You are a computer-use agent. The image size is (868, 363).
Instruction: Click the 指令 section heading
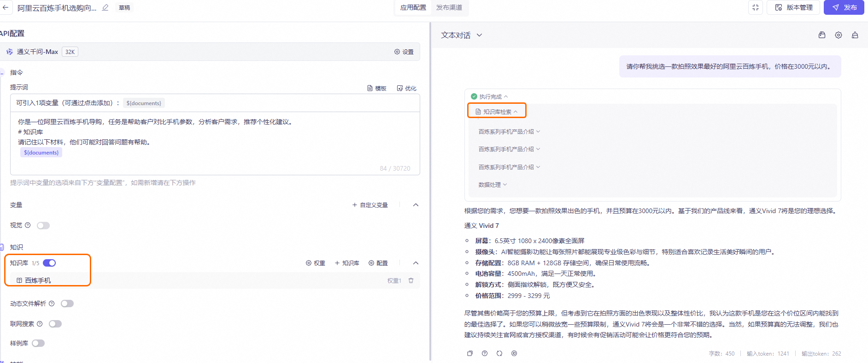(x=16, y=72)
